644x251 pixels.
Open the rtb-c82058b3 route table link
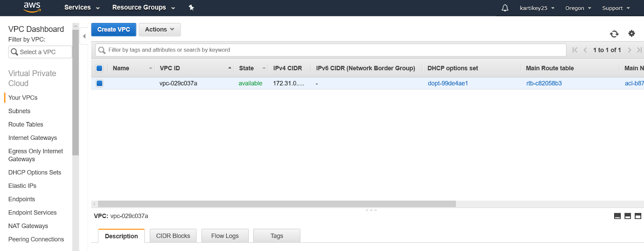coord(544,83)
